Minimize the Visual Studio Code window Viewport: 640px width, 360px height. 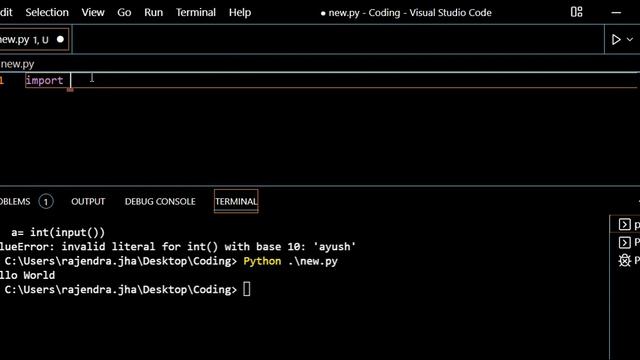click(616, 13)
